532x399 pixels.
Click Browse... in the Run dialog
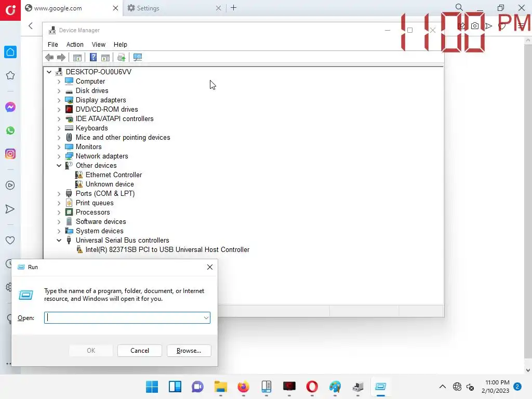pyautogui.click(x=189, y=351)
